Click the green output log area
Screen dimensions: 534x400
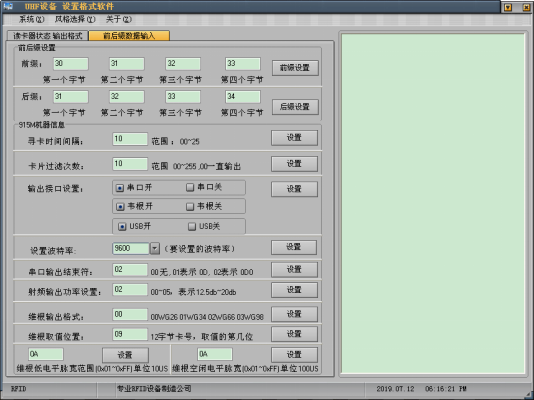[433, 204]
